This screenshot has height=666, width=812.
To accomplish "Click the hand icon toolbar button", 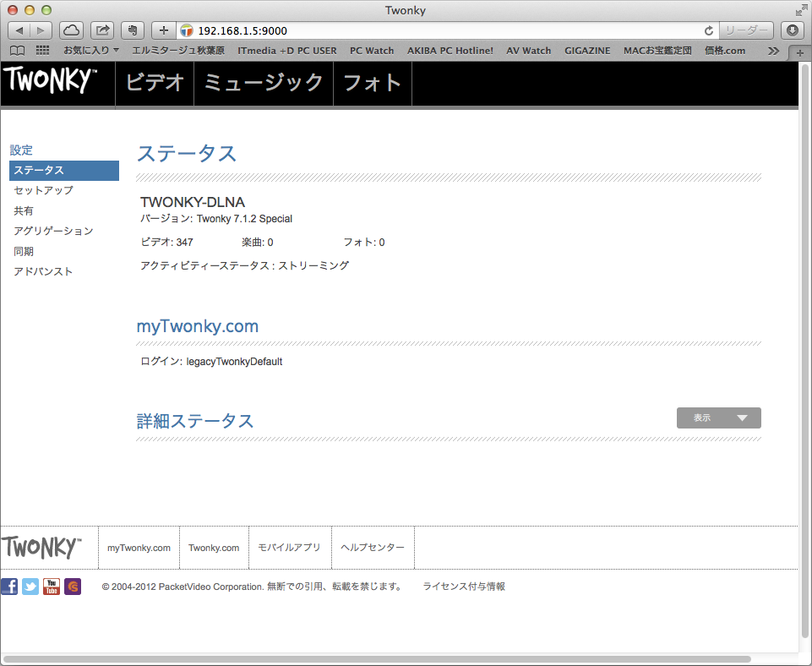I will (x=133, y=30).
